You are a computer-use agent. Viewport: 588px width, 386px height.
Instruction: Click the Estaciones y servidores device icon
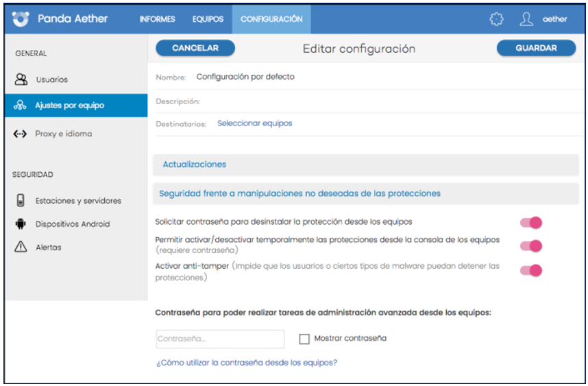[x=21, y=200]
